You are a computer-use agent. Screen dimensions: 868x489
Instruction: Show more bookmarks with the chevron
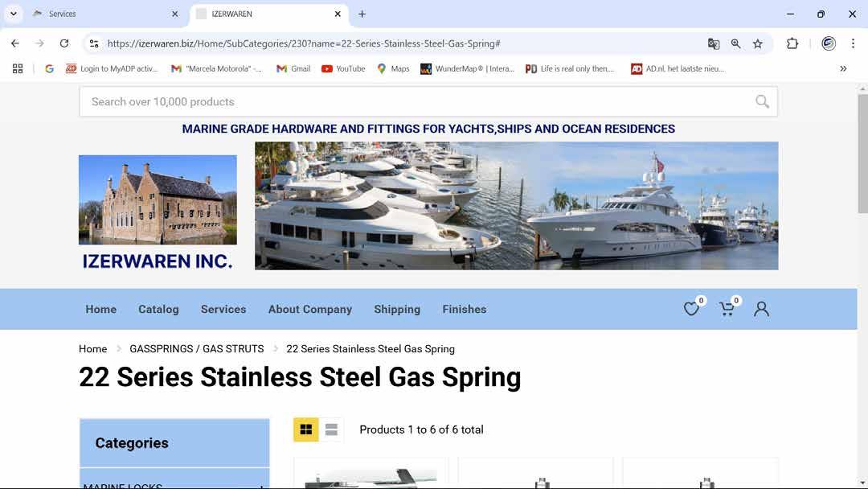tap(843, 68)
